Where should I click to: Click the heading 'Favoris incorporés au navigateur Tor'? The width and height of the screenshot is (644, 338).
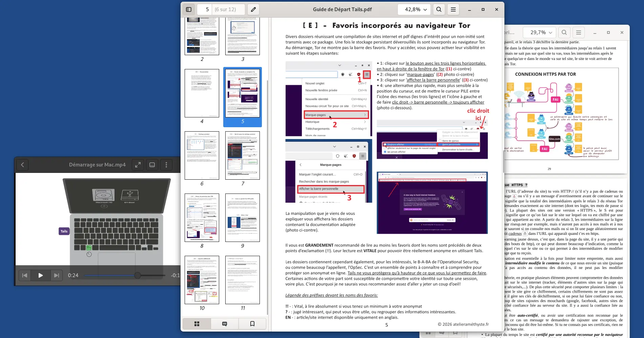(401, 25)
